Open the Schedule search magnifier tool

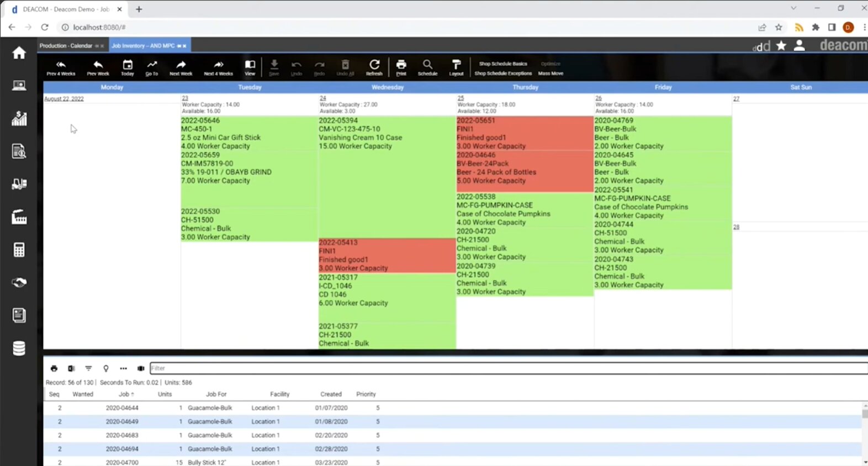click(427, 68)
